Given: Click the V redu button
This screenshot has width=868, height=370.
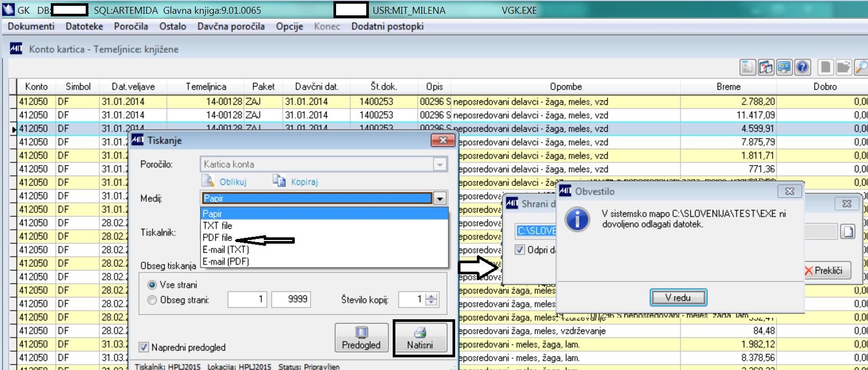Looking at the screenshot, I should 678,298.
